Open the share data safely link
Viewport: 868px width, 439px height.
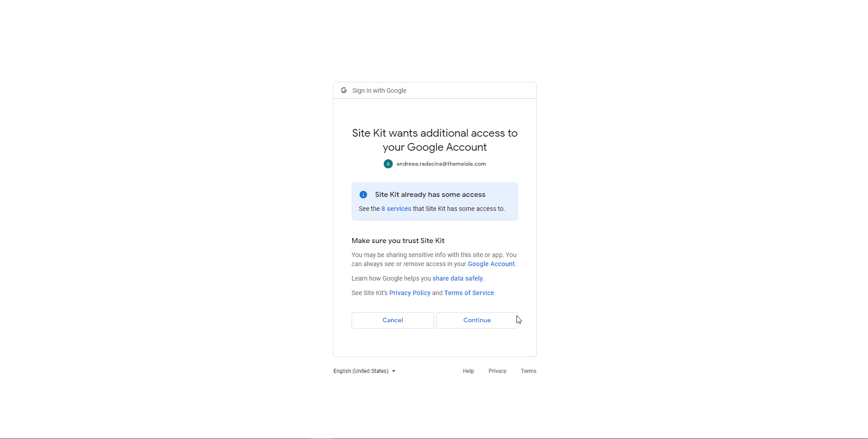point(458,278)
